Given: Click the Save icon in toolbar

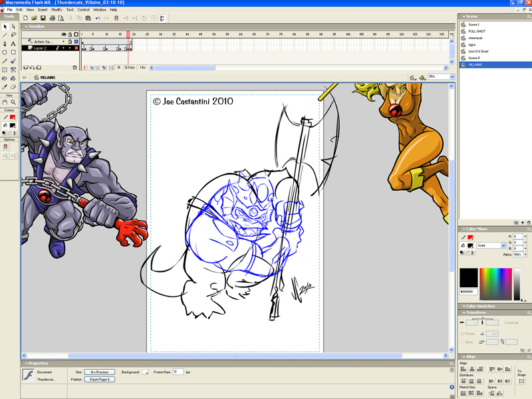Looking at the screenshot, I should click(43, 19).
